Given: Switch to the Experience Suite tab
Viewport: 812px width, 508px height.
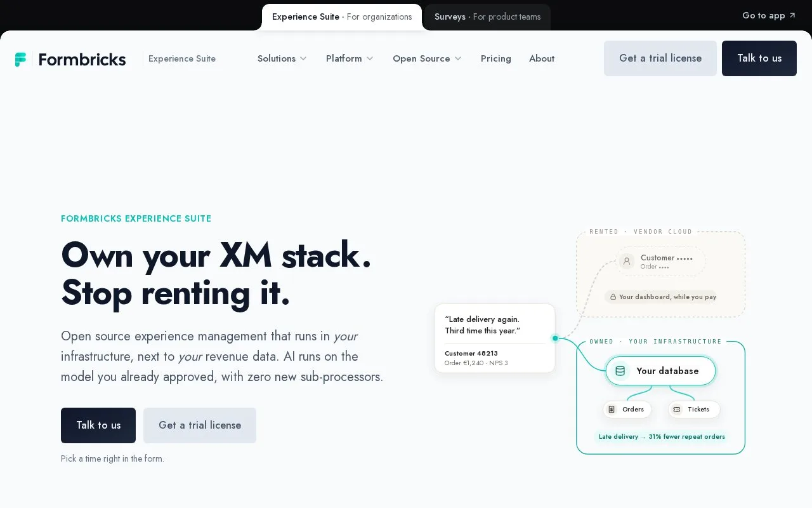Looking at the screenshot, I should click(x=342, y=17).
